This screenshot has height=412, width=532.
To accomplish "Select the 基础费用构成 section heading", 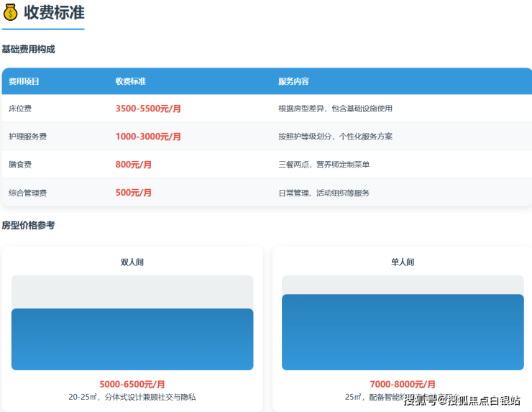I will 28,50.
